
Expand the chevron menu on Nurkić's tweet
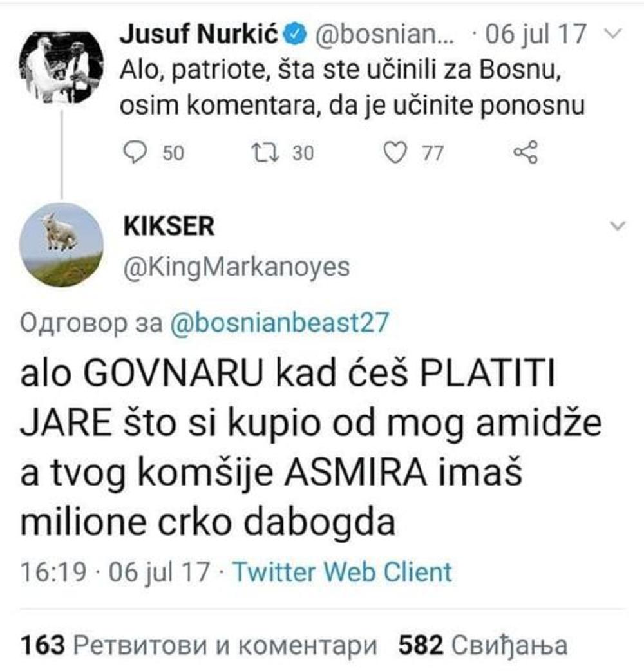[614, 33]
